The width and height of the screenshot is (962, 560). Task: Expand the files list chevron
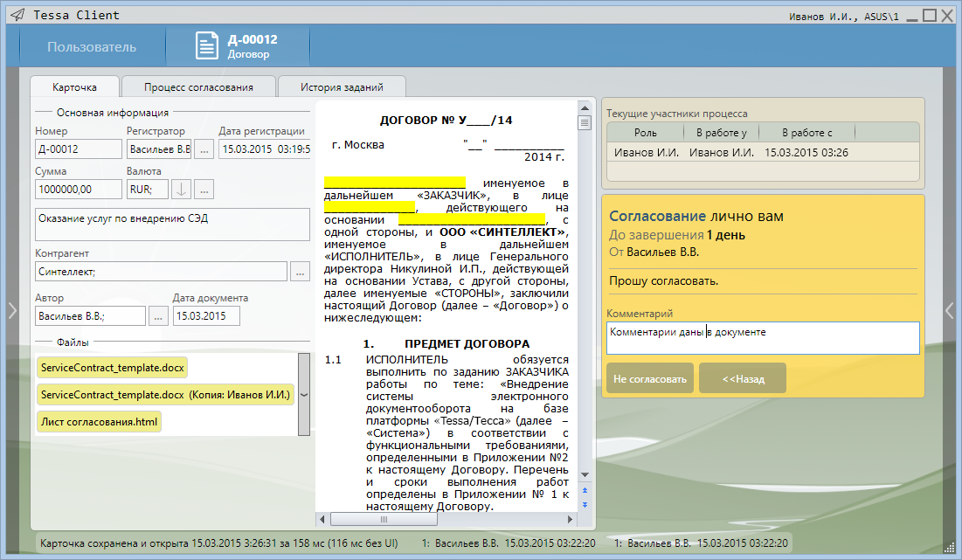[303, 394]
